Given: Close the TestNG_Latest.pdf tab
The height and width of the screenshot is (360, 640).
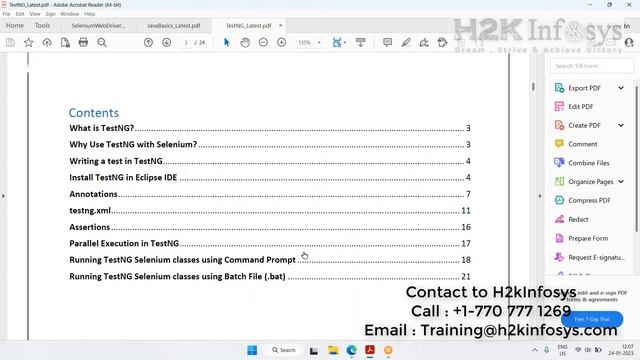Looking at the screenshot, I should click(280, 25).
